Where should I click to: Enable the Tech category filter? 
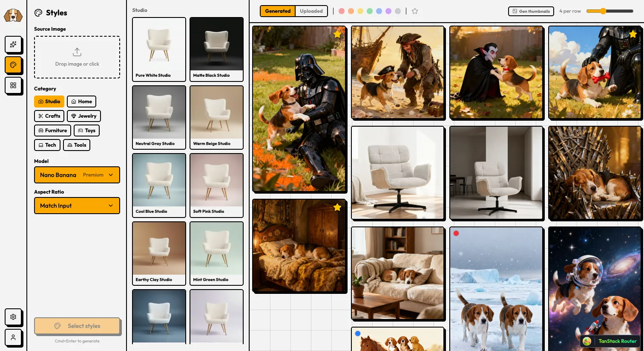point(47,145)
